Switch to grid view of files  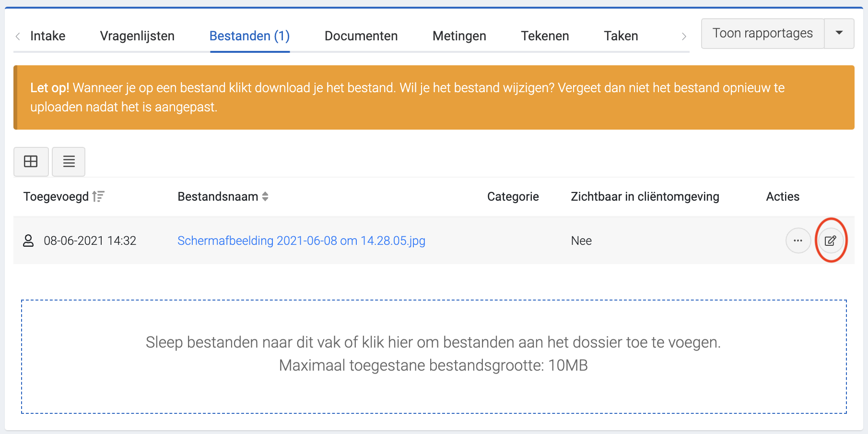31,161
